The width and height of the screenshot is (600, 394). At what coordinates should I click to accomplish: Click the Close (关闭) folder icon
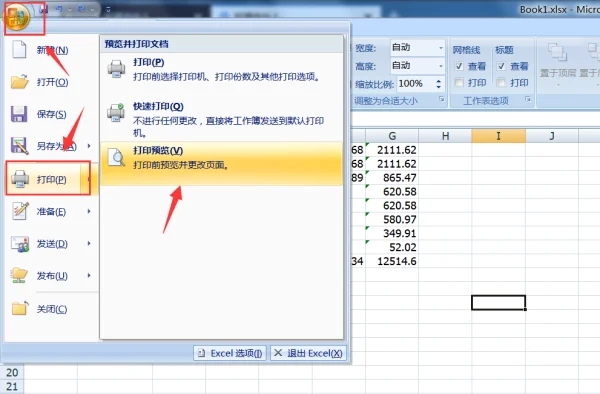[x=20, y=308]
